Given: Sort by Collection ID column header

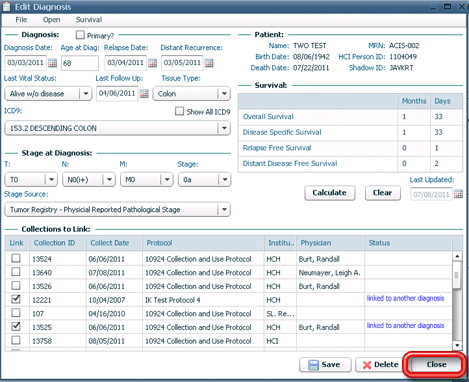Looking at the screenshot, I should (58, 243).
